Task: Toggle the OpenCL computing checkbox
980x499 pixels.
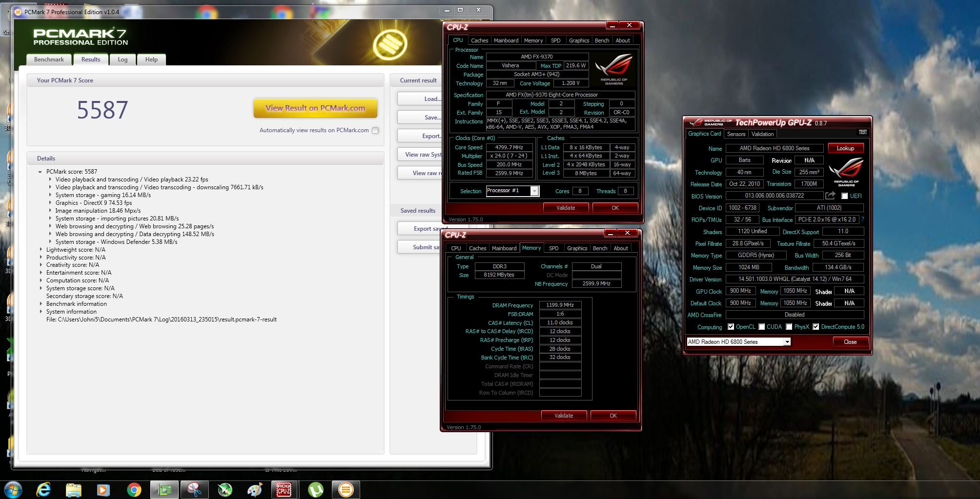Action: pyautogui.click(x=731, y=327)
